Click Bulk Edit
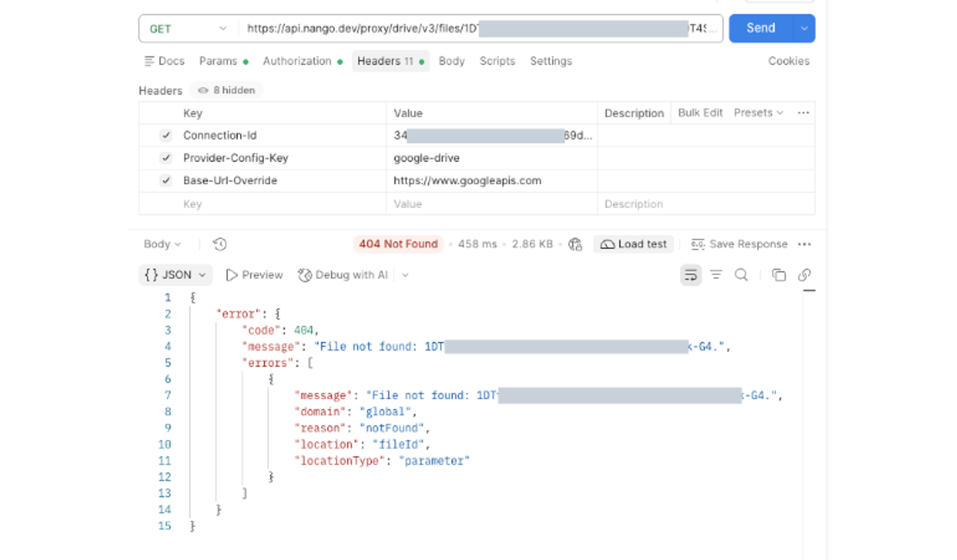 [700, 113]
